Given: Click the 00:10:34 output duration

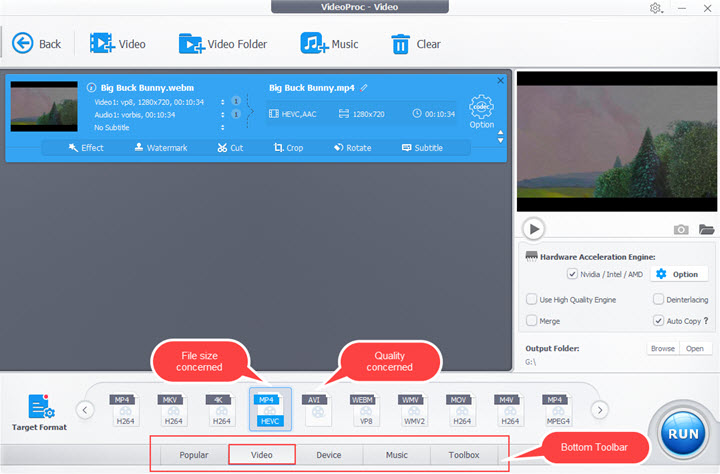Looking at the screenshot, I should (x=433, y=113).
